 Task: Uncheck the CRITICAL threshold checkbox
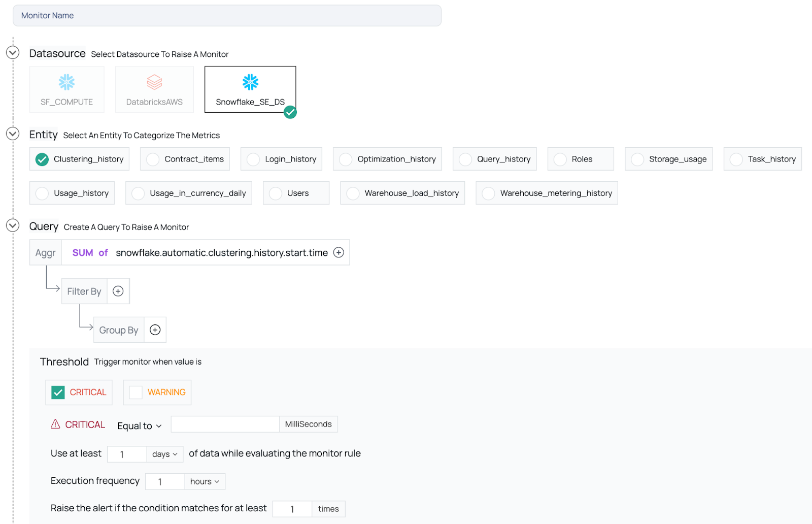[57, 392]
